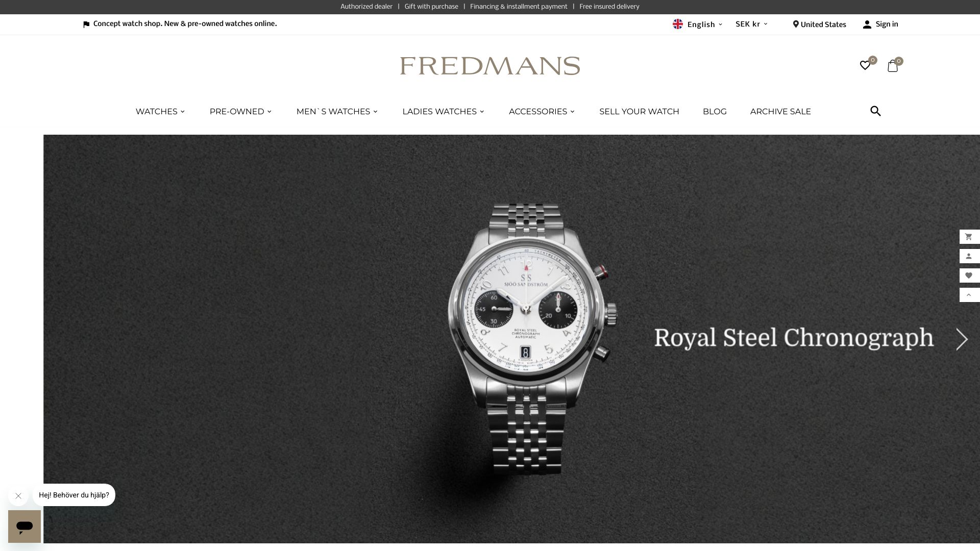Open the wishlist heart icon in header
This screenshot has width=980, height=551.
(x=865, y=65)
